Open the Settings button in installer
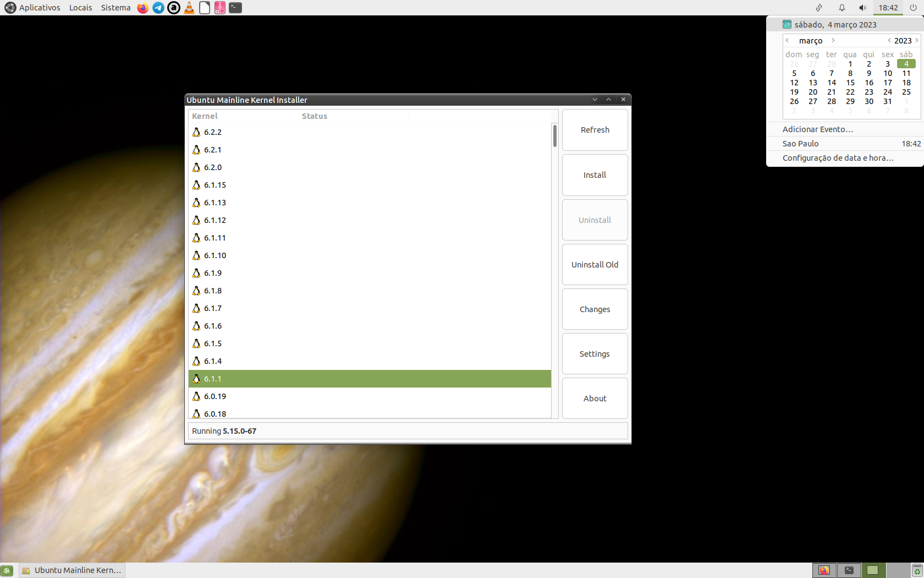 (595, 354)
